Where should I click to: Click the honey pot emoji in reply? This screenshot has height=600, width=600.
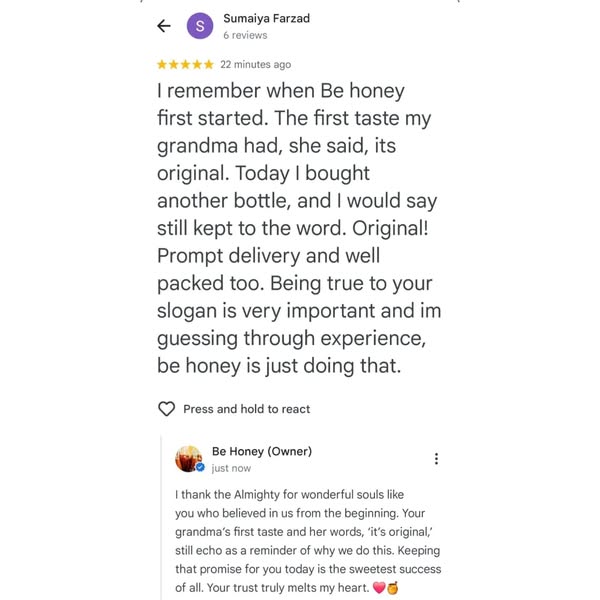pyautogui.click(x=393, y=587)
